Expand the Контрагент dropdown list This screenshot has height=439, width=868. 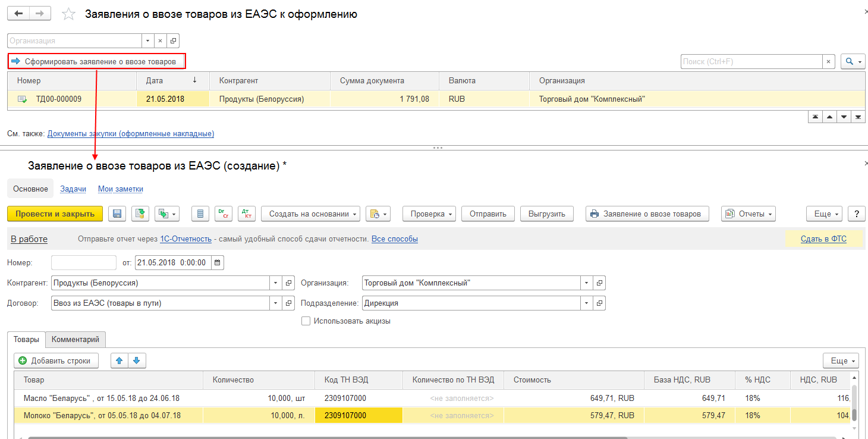(276, 283)
